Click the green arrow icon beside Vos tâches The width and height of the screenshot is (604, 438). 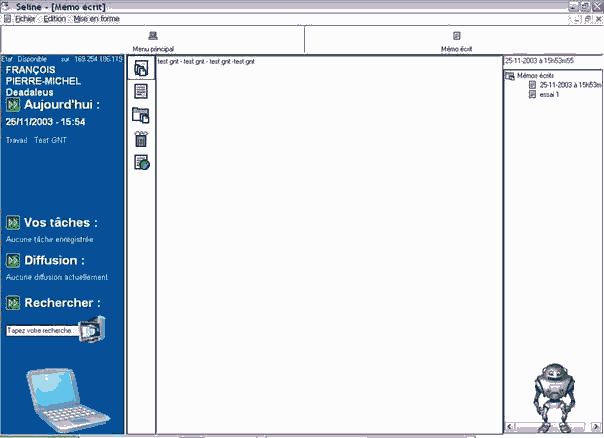click(13, 223)
